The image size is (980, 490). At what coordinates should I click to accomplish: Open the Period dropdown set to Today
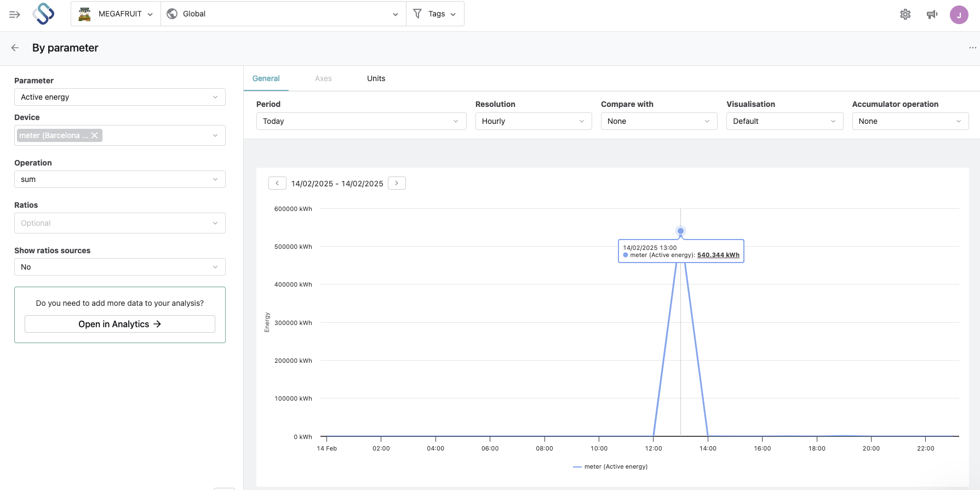pos(362,121)
